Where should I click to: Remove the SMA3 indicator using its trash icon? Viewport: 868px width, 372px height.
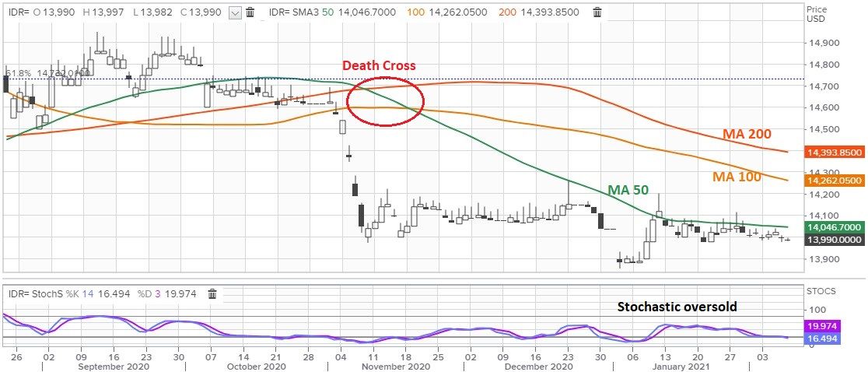pos(597,12)
